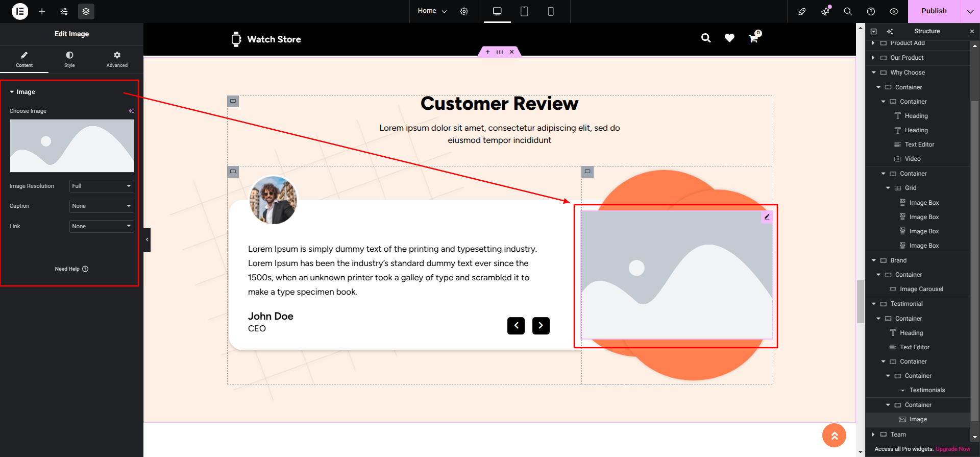Collapse the left editing panel handle
The height and width of the screenshot is (457, 980).
click(147, 239)
